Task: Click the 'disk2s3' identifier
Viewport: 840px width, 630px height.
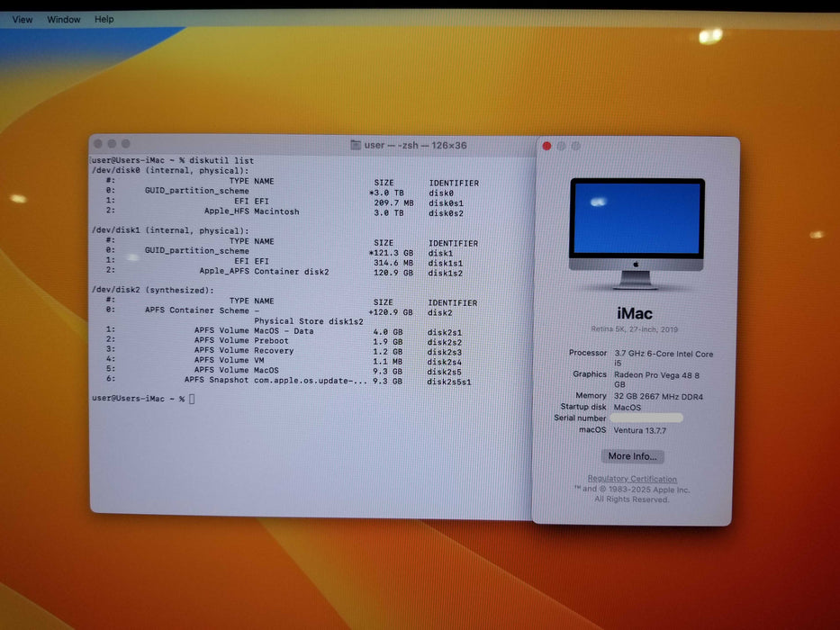Action: [444, 353]
